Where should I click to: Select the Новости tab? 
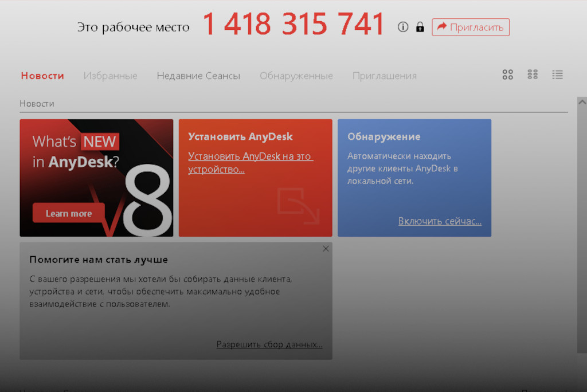[42, 76]
